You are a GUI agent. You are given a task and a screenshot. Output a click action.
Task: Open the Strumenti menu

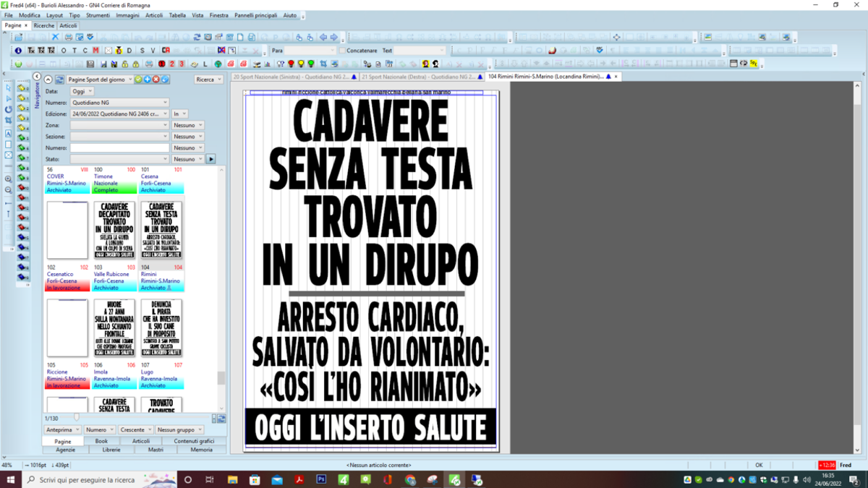98,15
